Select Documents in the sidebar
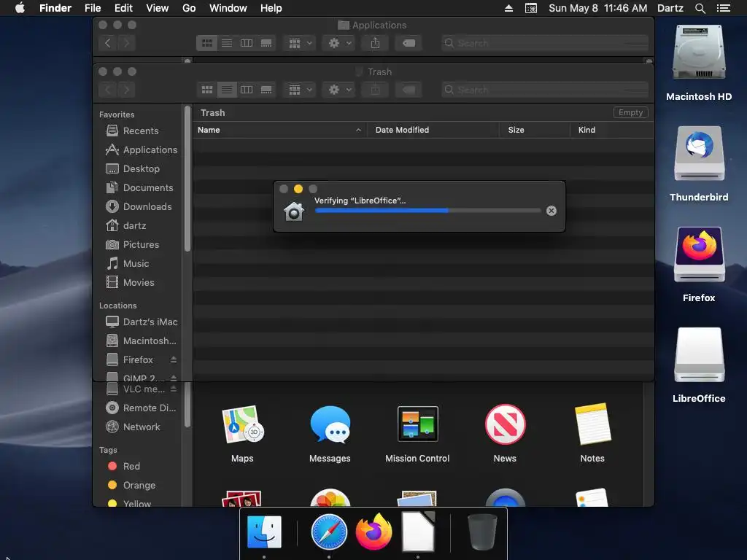 tap(139, 187)
